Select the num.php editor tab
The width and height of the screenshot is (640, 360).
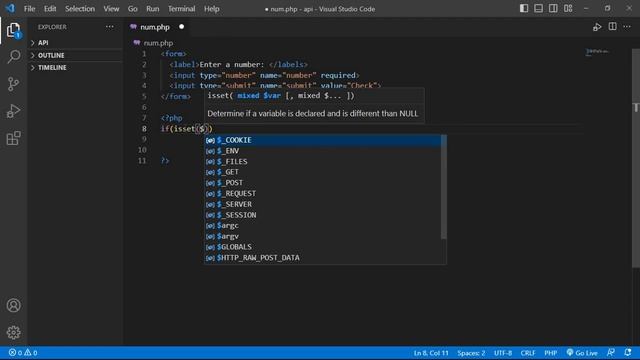point(157,27)
